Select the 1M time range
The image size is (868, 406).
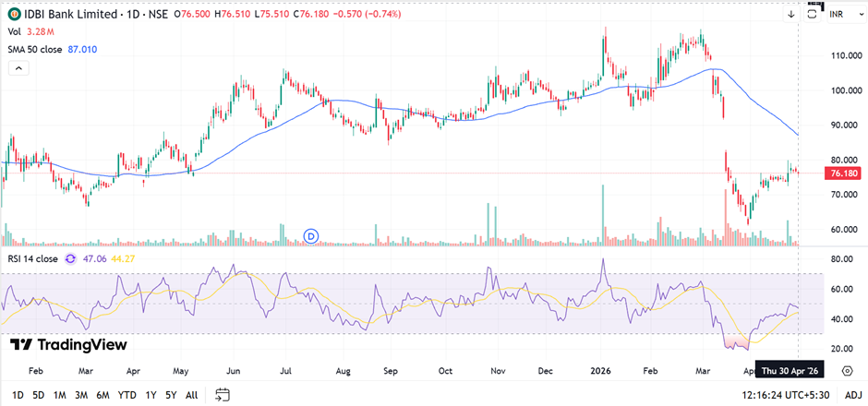[59, 395]
